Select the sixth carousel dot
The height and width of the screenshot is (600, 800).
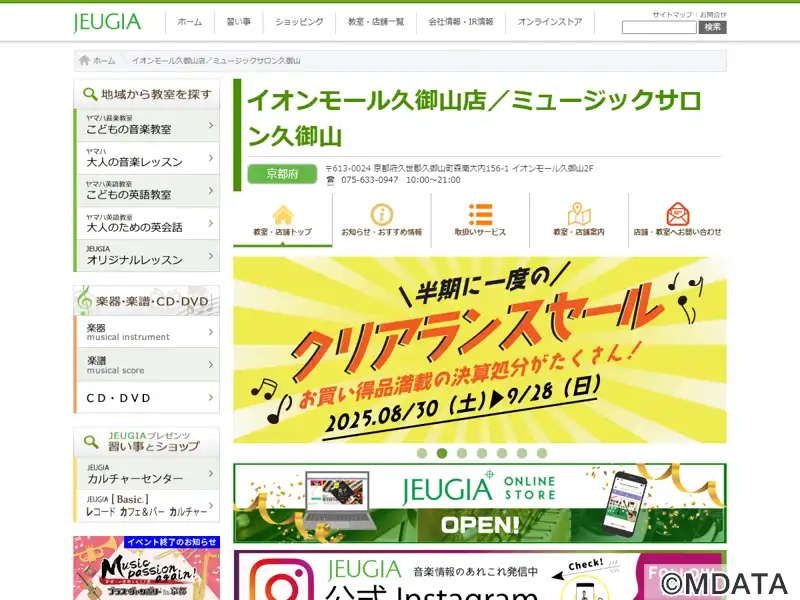click(522, 453)
